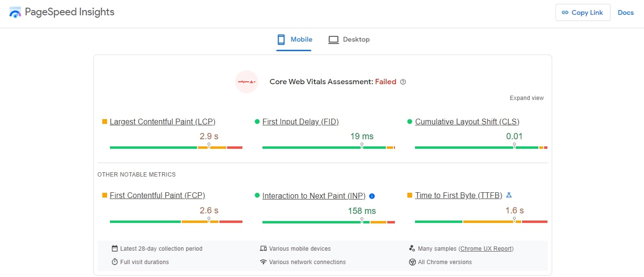Click the CLS distribution bar

click(x=481, y=147)
